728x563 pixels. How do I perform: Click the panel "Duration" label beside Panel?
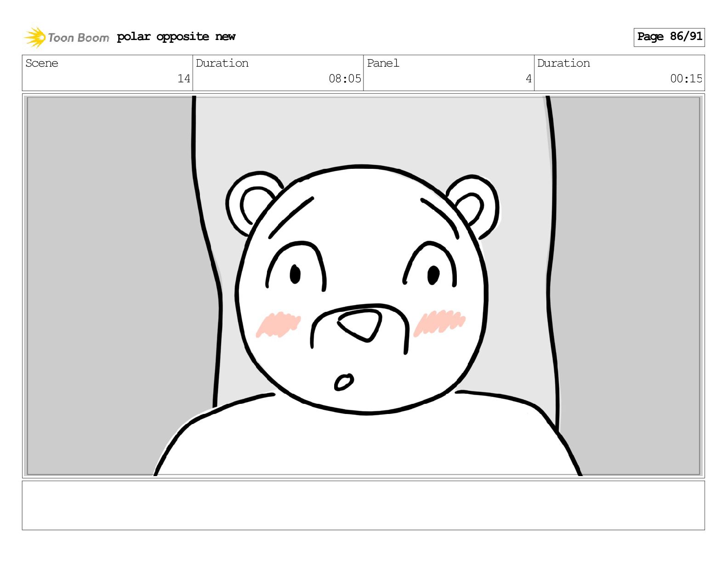point(563,63)
